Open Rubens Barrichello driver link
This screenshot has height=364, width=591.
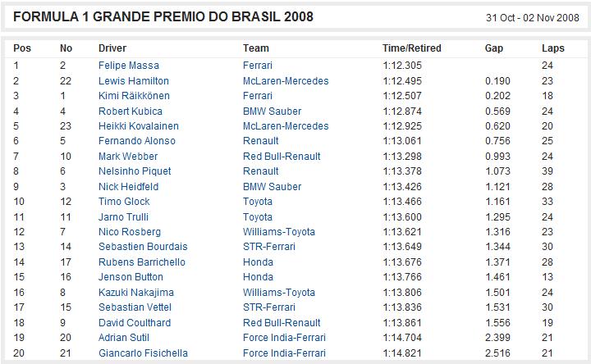point(142,262)
